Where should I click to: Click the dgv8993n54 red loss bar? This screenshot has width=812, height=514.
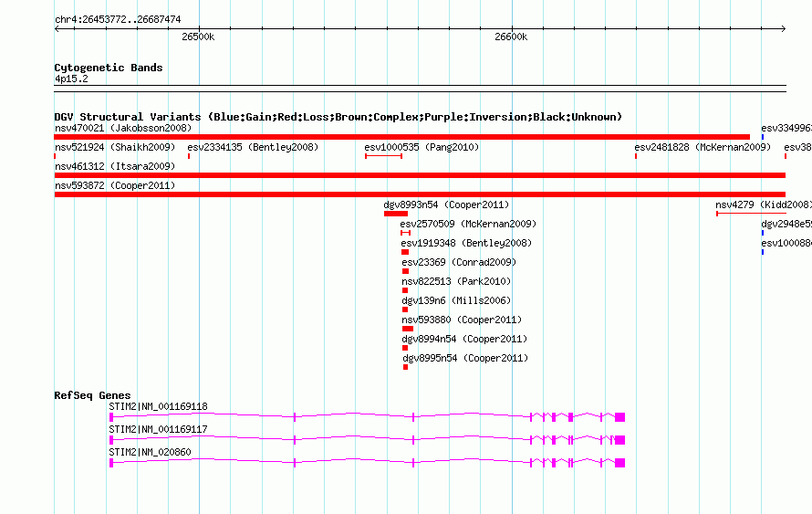point(396,214)
